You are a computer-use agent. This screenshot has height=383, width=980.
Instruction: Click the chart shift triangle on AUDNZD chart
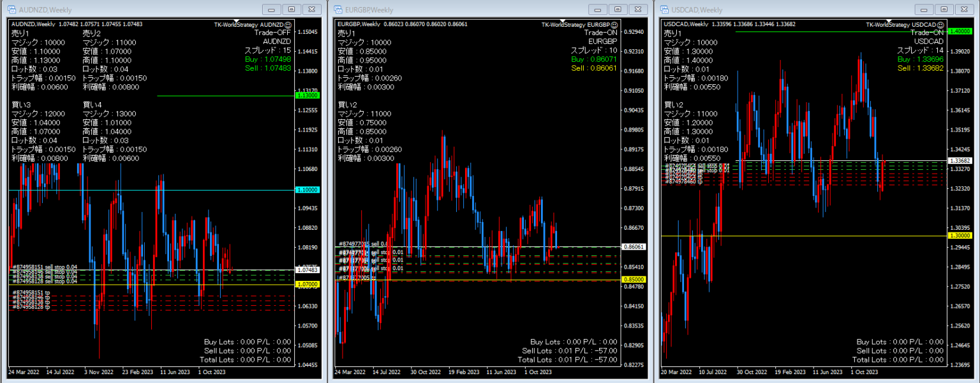pyautogui.click(x=235, y=22)
